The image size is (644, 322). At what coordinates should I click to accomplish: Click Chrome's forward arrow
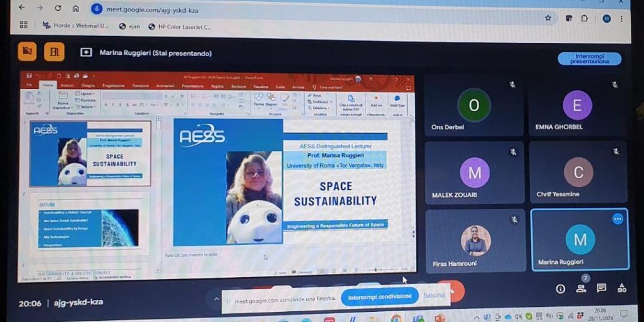coord(40,8)
